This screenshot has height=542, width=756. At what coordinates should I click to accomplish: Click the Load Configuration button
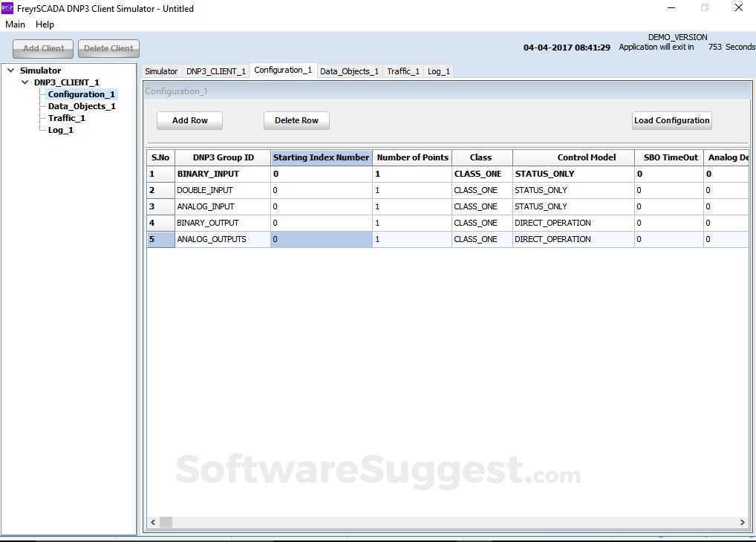click(x=671, y=120)
